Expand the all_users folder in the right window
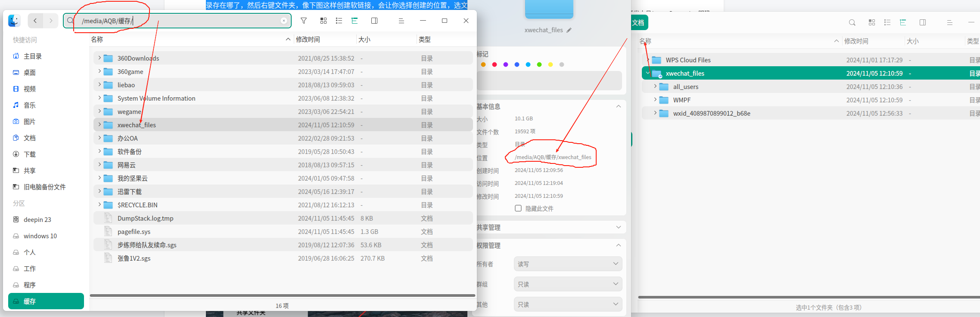The width and height of the screenshot is (980, 317). click(x=655, y=86)
